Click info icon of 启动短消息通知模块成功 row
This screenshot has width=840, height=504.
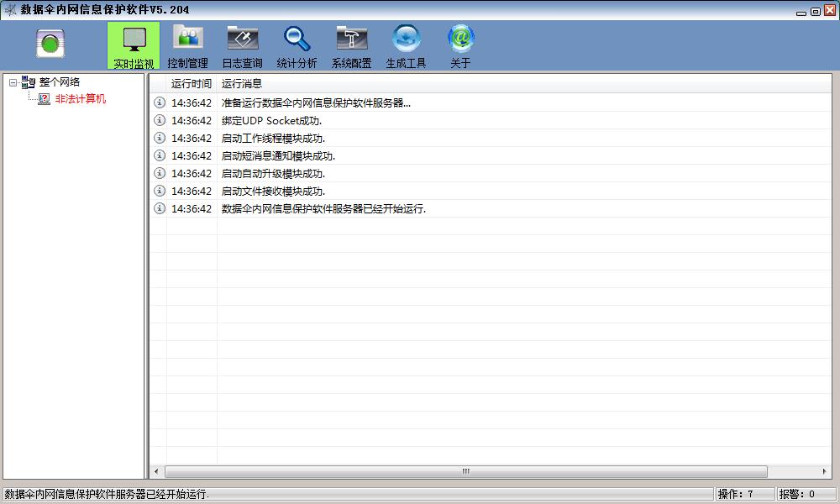click(159, 155)
